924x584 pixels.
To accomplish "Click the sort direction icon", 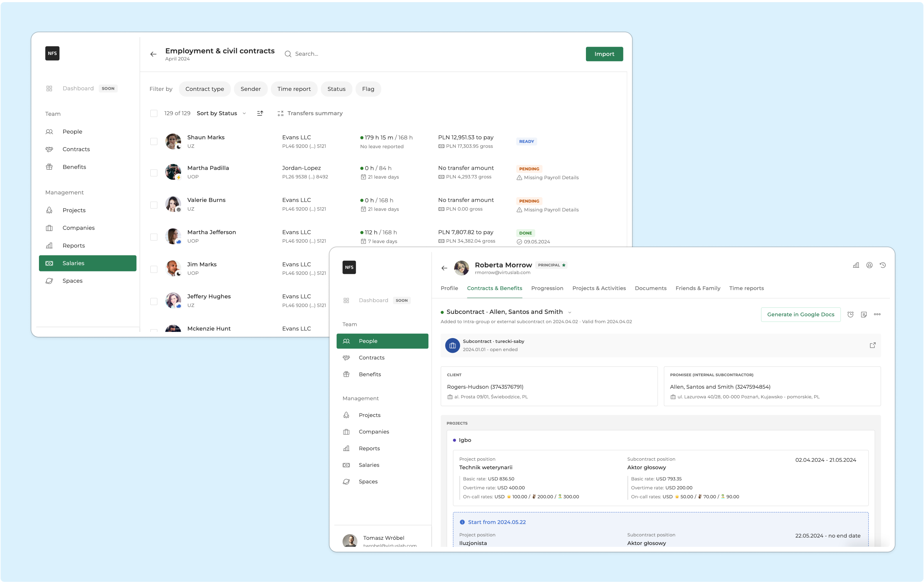I will coord(260,113).
